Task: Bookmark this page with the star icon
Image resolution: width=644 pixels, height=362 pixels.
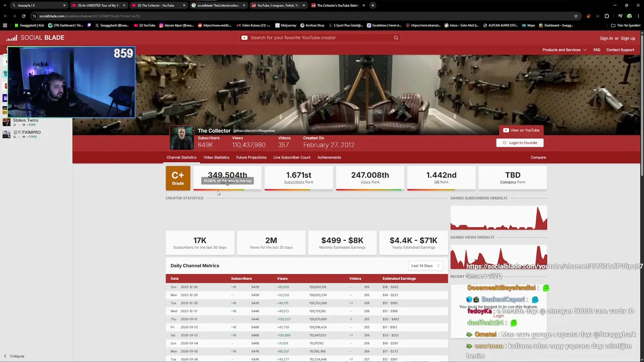Action: pos(576,16)
